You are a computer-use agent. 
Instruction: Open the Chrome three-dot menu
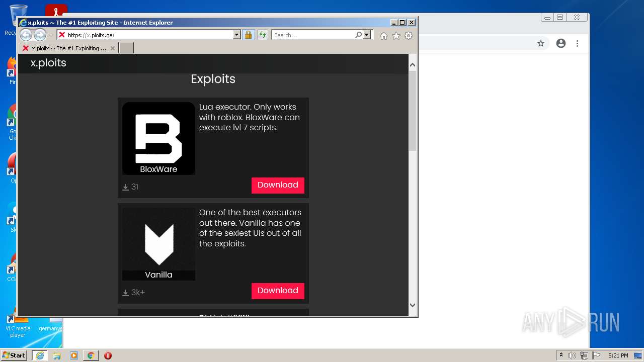pos(578,43)
